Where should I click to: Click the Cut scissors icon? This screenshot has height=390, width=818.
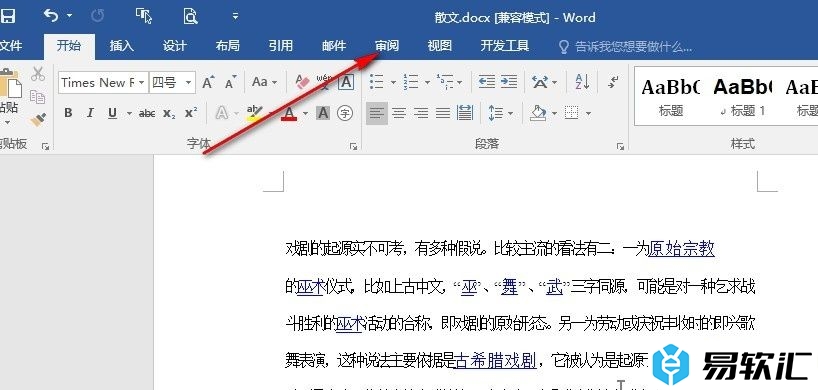tap(38, 74)
